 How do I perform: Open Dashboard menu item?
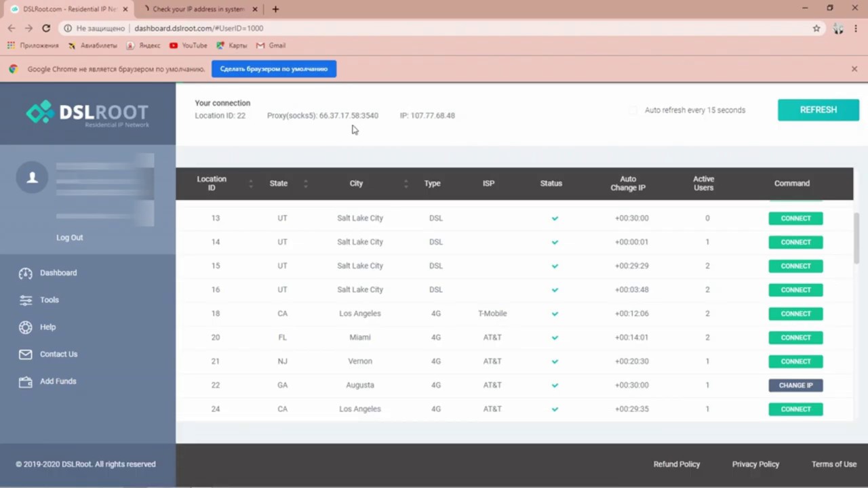point(58,273)
